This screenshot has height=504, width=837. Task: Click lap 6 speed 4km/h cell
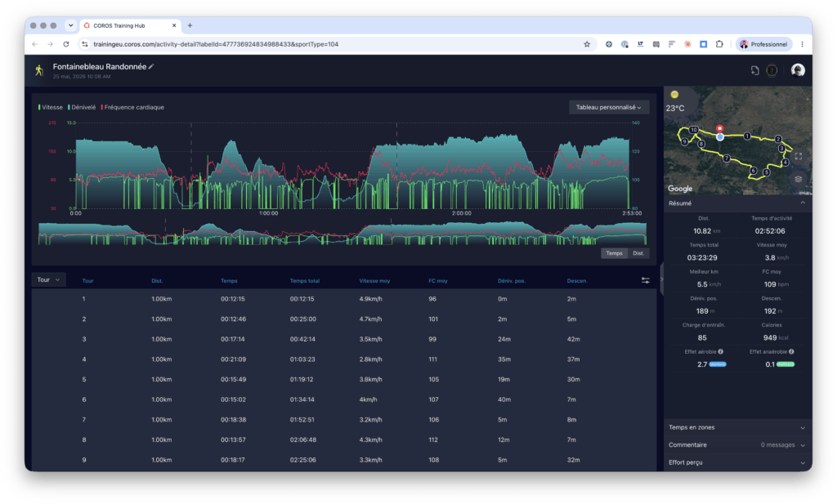tap(369, 399)
